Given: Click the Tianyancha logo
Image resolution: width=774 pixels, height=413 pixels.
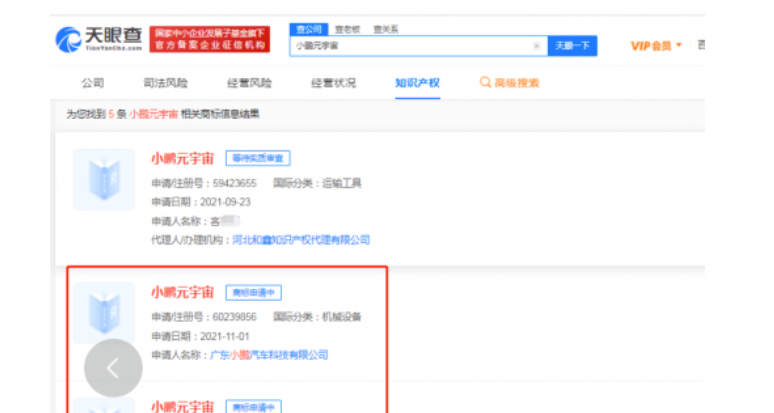Looking at the screenshot, I should (x=99, y=39).
